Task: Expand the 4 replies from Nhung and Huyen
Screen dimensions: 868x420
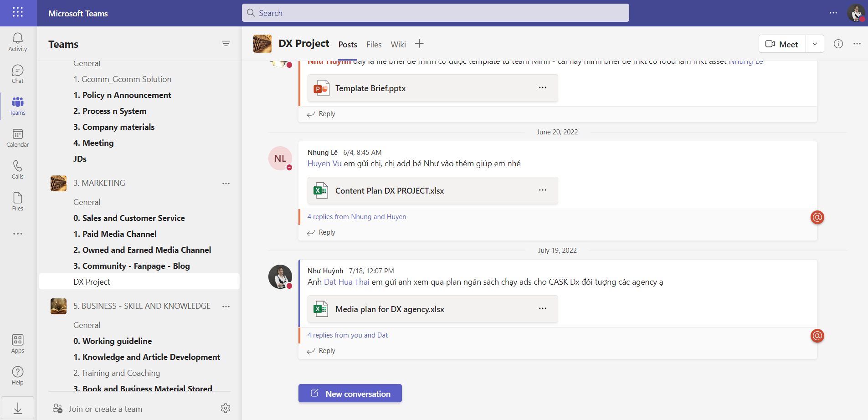Action: tap(356, 217)
